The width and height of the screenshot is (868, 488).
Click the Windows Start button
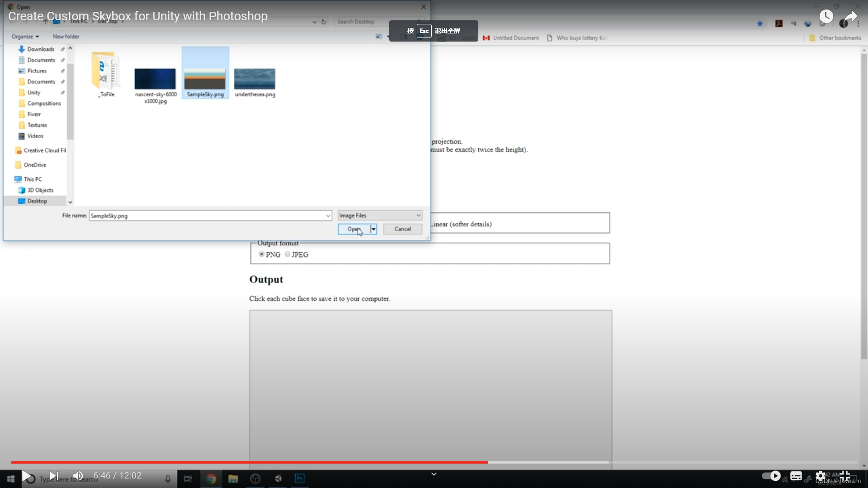[x=10, y=479]
